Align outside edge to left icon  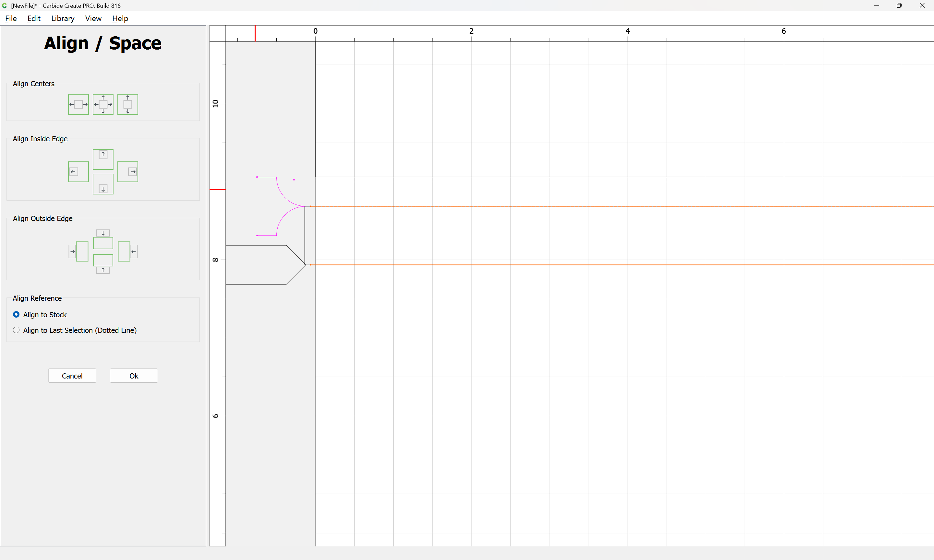[x=78, y=251]
